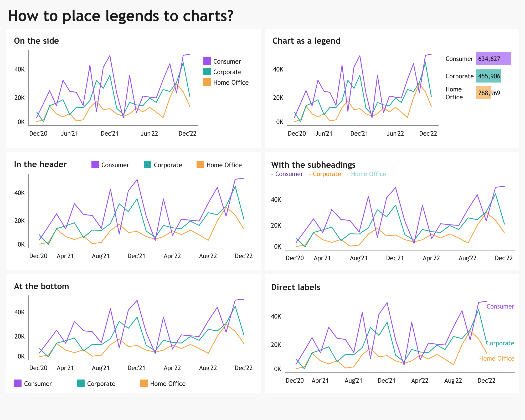525x420 pixels.
Task: Click Home Office swatch in header legend
Action: click(200, 165)
